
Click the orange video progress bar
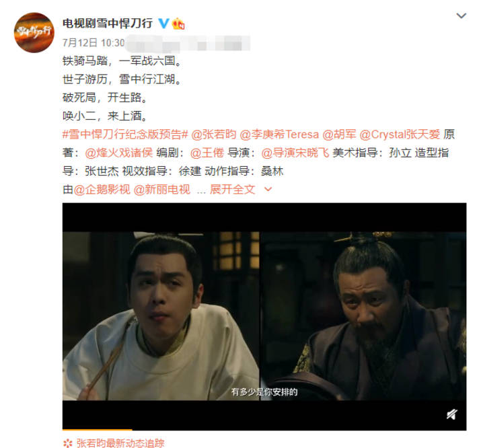pyautogui.click(x=97, y=430)
